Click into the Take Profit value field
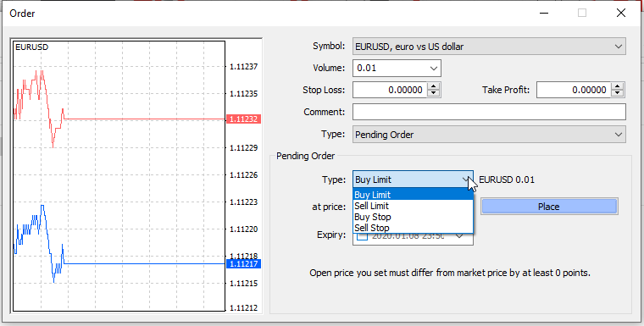Screen dimensions: 644x326 [574, 90]
